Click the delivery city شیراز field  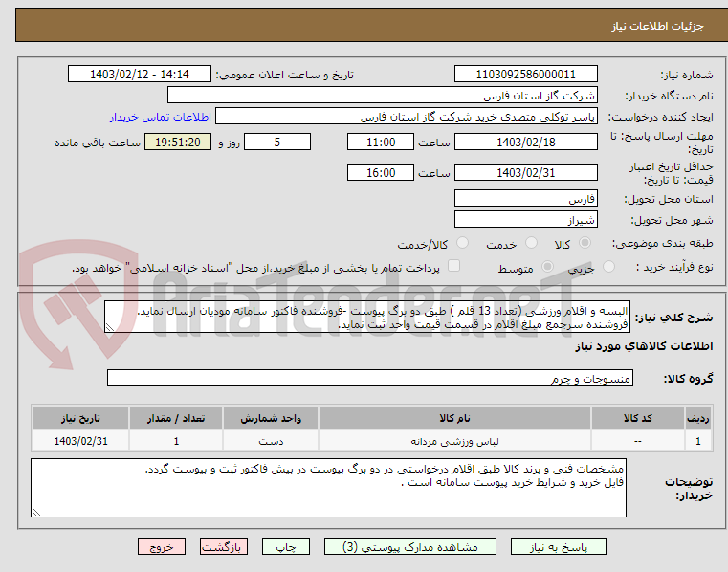(x=525, y=220)
